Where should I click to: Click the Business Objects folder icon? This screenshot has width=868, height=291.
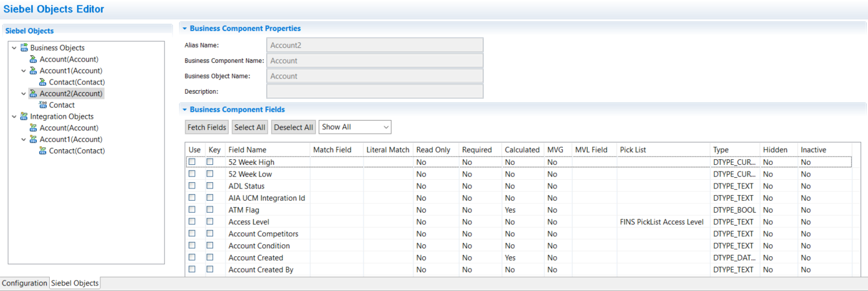[24, 48]
